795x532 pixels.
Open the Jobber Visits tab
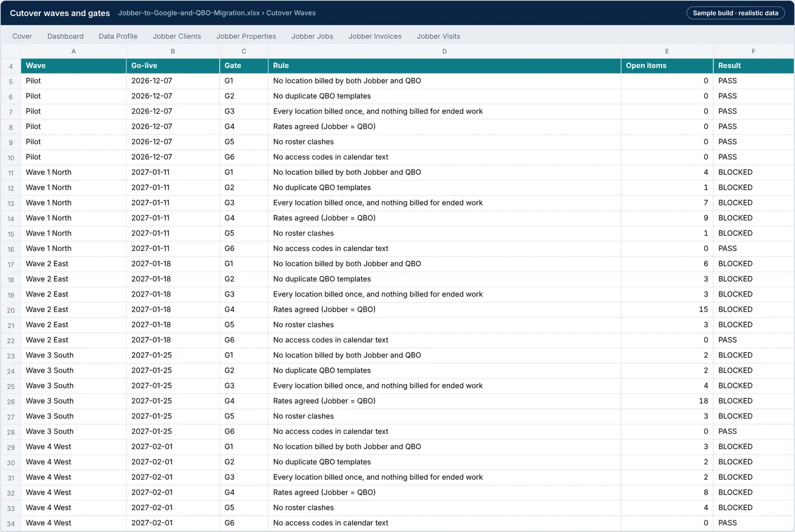[438, 36]
